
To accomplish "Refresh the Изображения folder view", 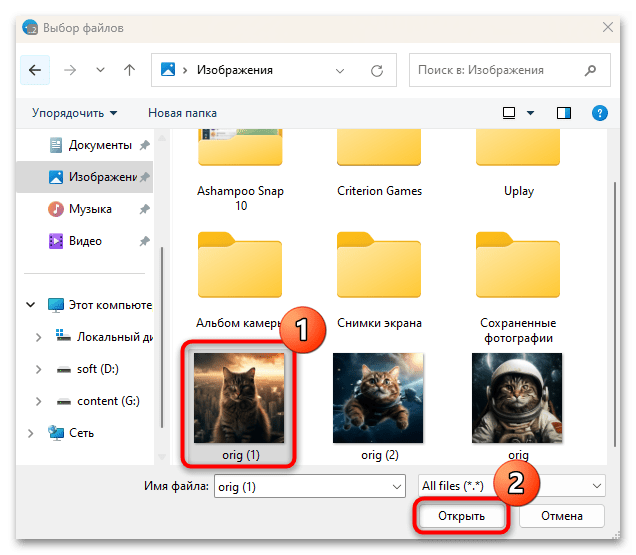I will tap(377, 71).
